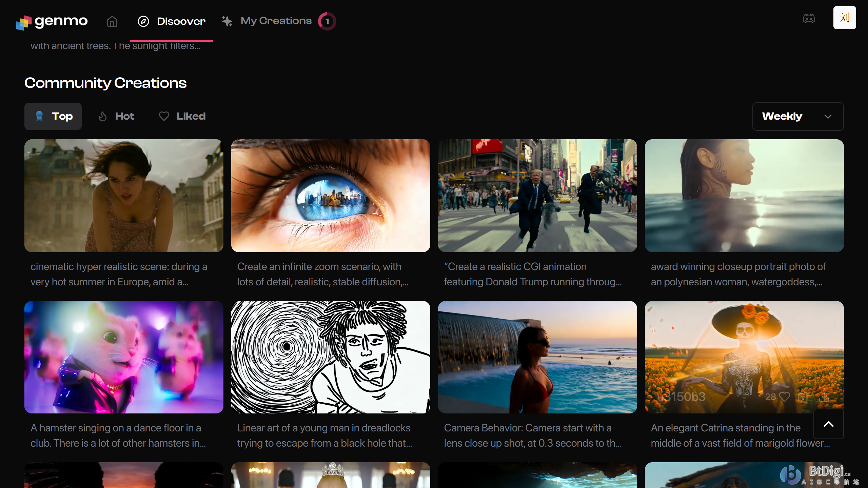The image size is (868, 488).
Task: Click 'with ancient trees' prompt text
Action: [x=116, y=46]
